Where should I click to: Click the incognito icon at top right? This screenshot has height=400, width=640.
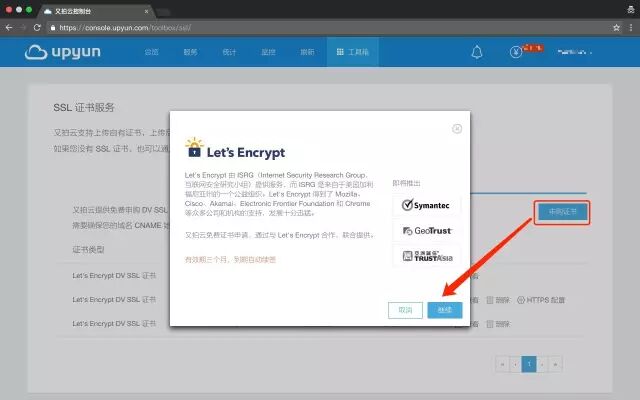pos(631,10)
